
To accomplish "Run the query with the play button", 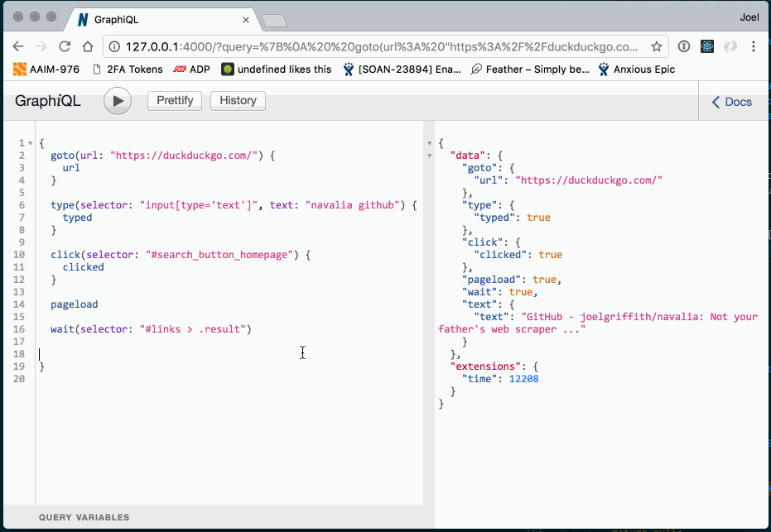I will (x=118, y=101).
